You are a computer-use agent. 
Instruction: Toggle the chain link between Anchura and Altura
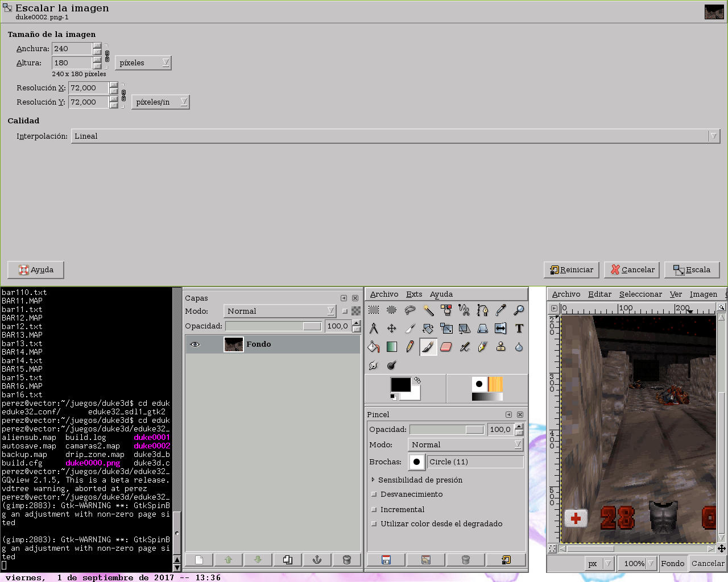point(107,56)
